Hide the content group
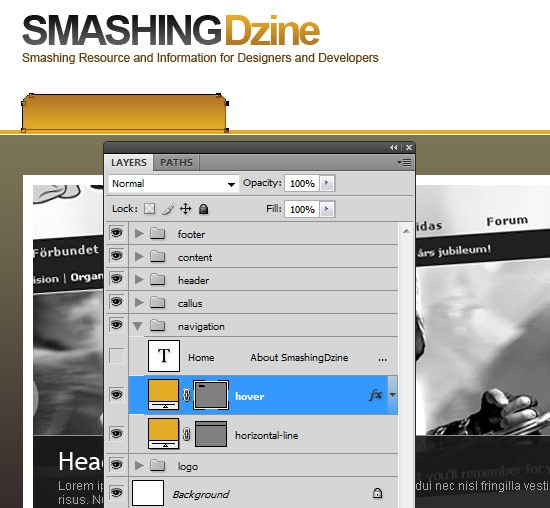 pos(116,256)
